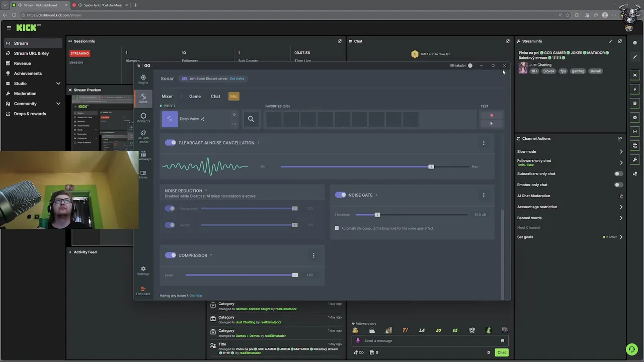Open Moments in the GG sidebar
Image resolution: width=644 pixels, height=362 pixels.
pos(143,118)
